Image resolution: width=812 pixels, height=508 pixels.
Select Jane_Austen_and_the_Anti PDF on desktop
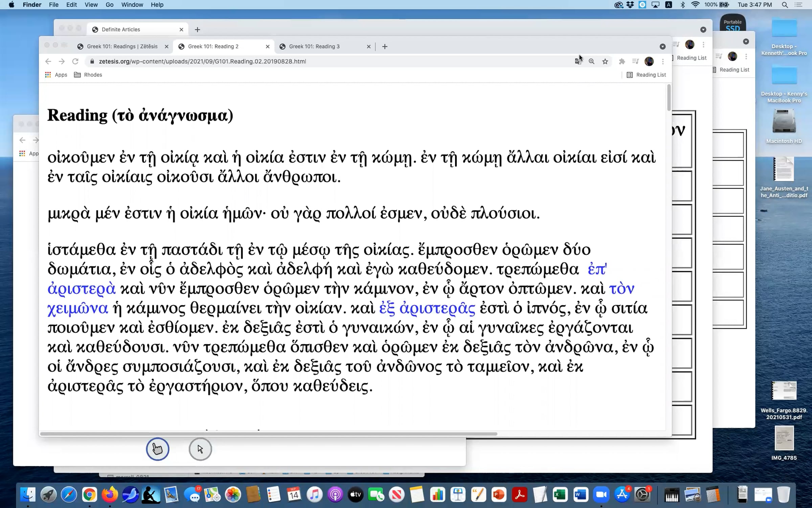point(784,177)
